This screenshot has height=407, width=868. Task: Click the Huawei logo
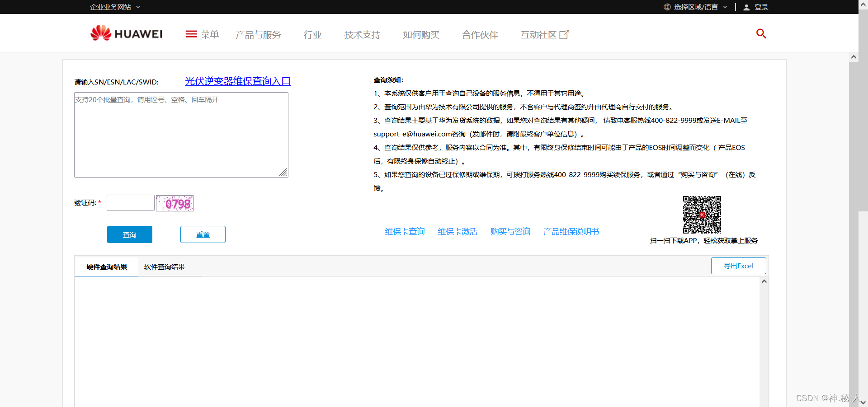tap(126, 33)
